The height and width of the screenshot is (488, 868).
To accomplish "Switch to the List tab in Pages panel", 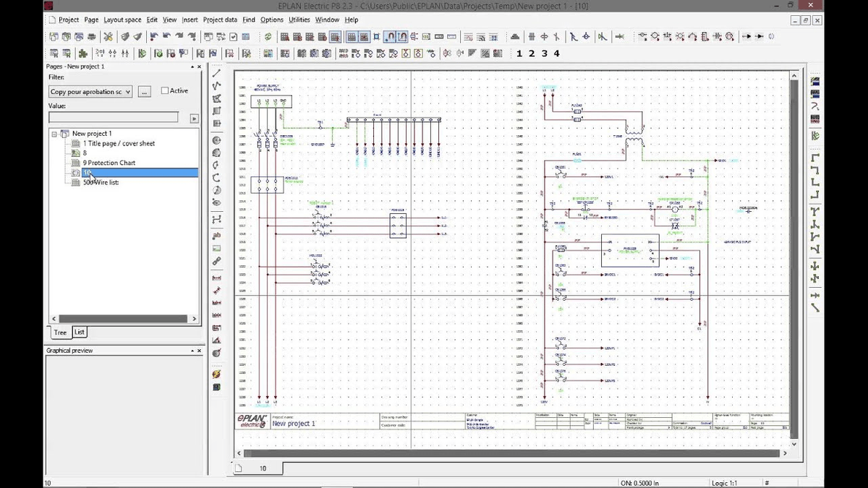I will tap(79, 332).
